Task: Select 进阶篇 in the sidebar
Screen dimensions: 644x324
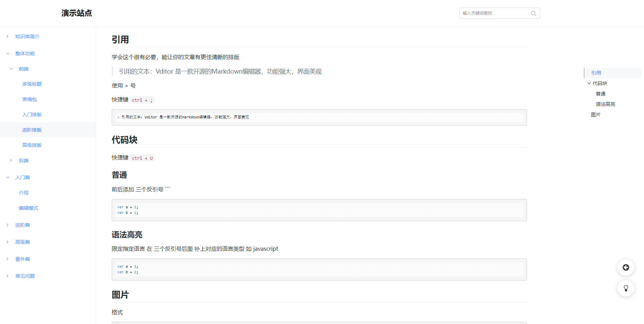Action: (x=23, y=225)
